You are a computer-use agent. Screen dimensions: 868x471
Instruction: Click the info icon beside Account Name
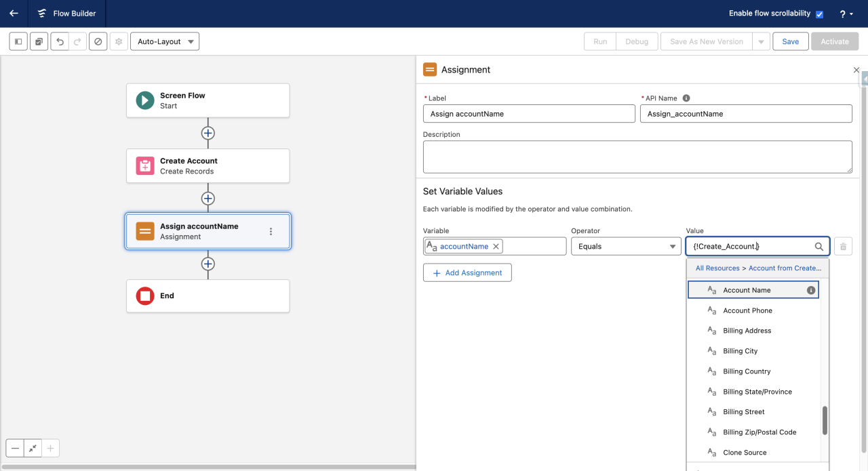pos(811,289)
